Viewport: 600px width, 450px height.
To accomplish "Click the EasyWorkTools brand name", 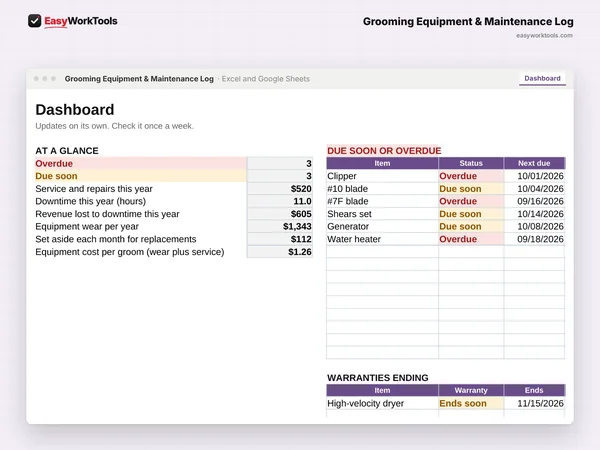I will [81, 21].
